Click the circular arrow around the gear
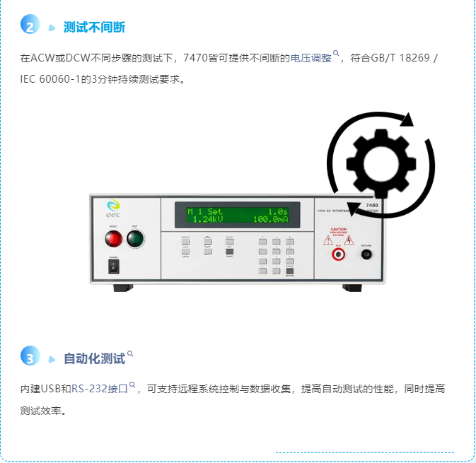Viewport: 476px width, 463px height. coord(381,165)
